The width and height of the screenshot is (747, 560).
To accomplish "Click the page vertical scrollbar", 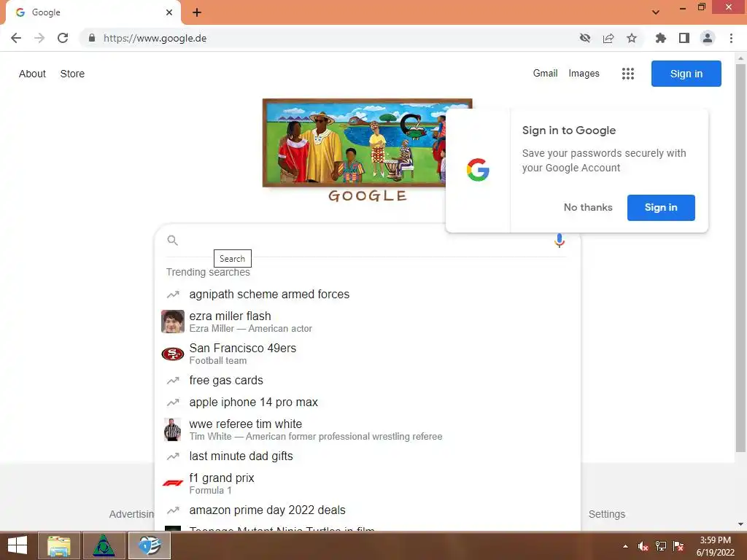I will (x=740, y=257).
